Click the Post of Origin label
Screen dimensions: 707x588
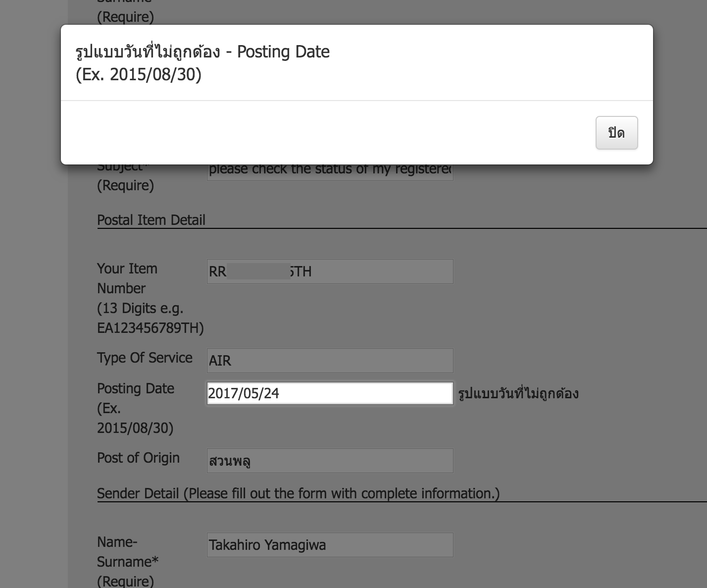[x=138, y=458]
